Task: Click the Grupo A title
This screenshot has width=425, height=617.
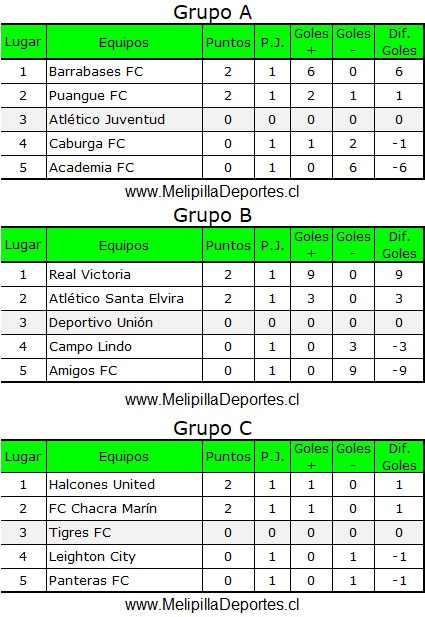Action: pos(212,13)
